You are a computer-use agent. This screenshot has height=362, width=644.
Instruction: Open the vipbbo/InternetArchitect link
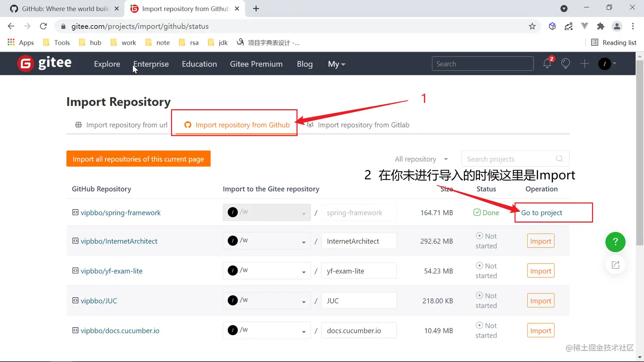[119, 241]
